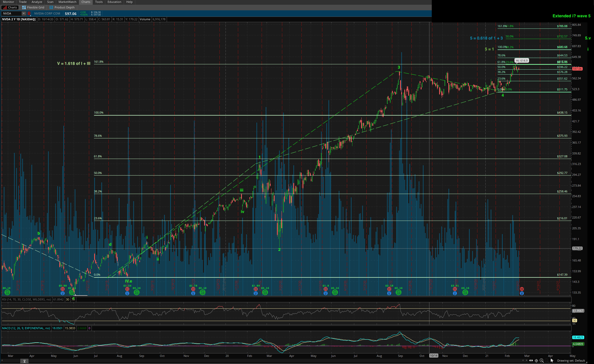Activate the crosshair pan tool
594x364 pixels.
coord(536,360)
